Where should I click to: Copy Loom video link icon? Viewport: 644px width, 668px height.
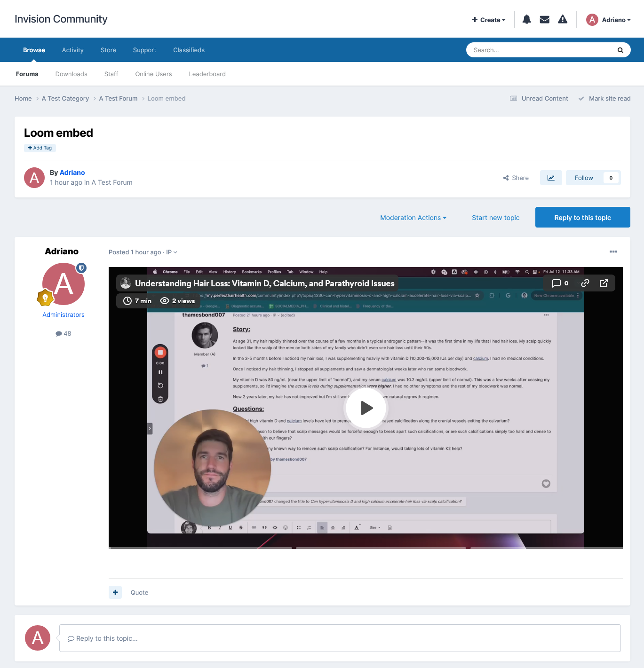pyautogui.click(x=585, y=283)
